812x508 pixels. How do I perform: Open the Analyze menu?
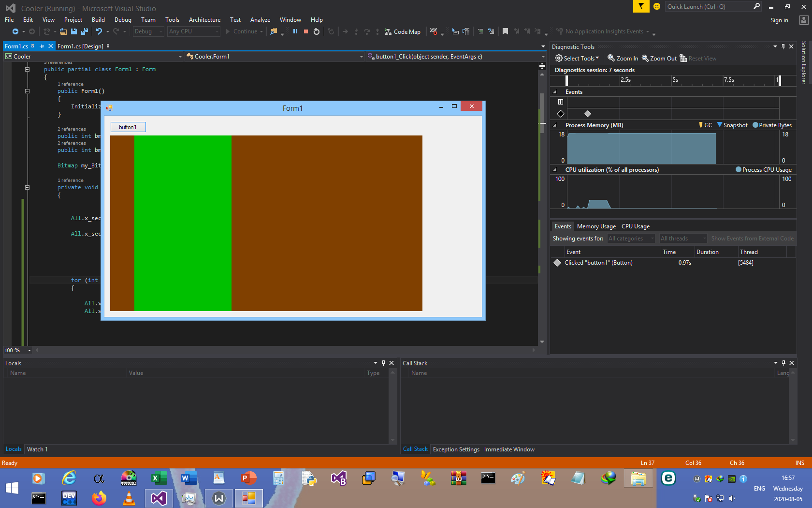[x=260, y=20]
